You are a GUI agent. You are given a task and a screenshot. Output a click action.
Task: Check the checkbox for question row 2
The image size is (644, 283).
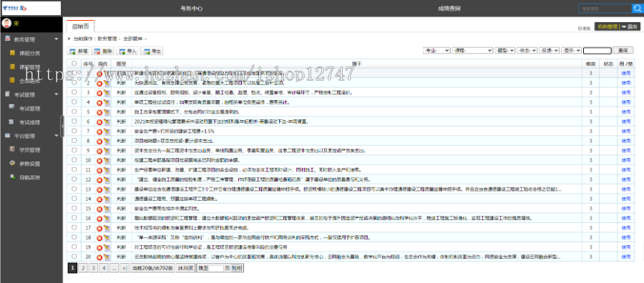pyautogui.click(x=74, y=83)
